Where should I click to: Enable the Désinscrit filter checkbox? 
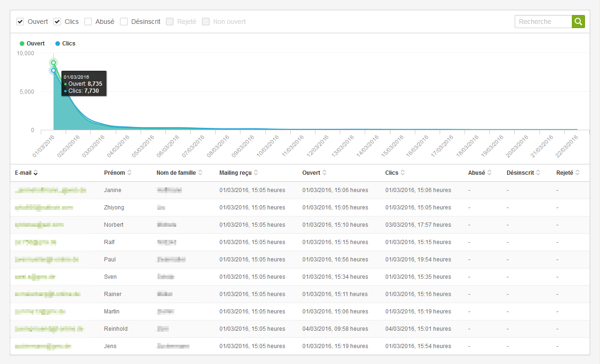124,22
